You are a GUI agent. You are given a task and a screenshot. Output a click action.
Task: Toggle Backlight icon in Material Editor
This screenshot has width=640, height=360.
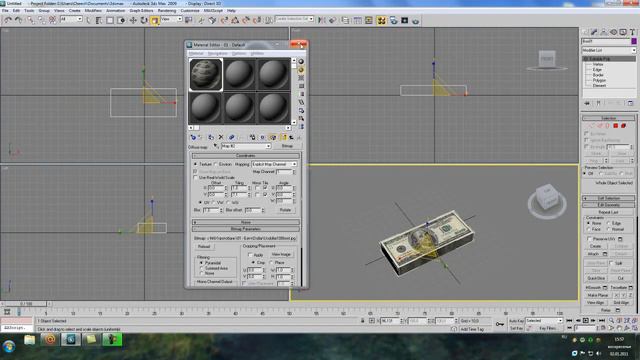[301, 70]
